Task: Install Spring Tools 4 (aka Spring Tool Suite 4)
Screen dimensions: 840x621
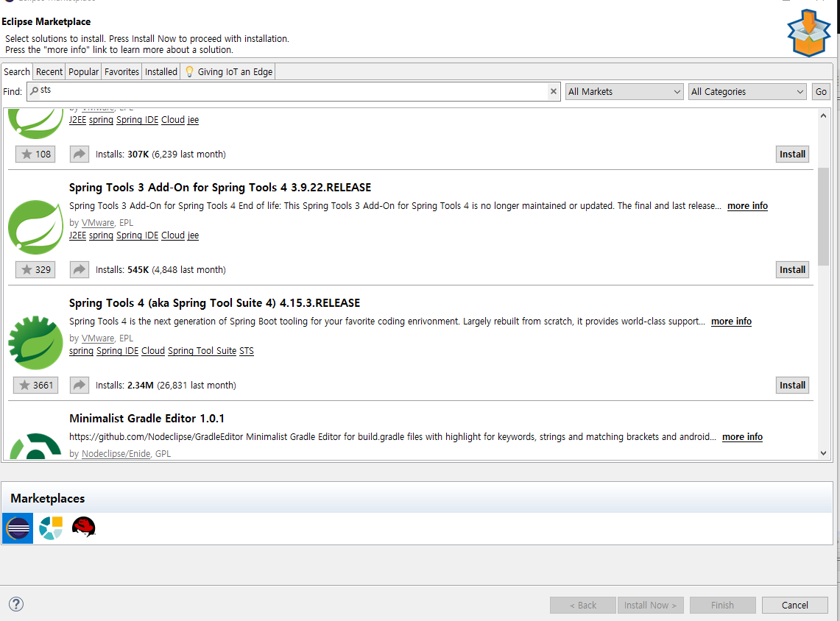Action: [792, 385]
